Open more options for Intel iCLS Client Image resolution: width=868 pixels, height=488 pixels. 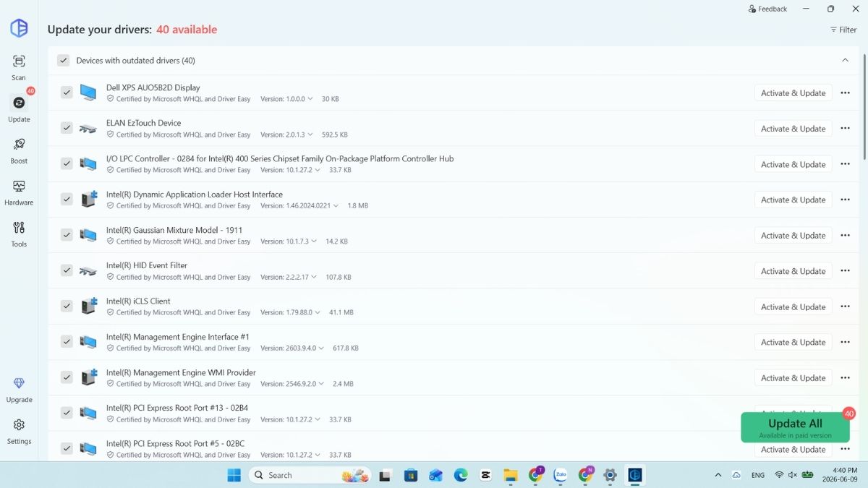(845, 306)
